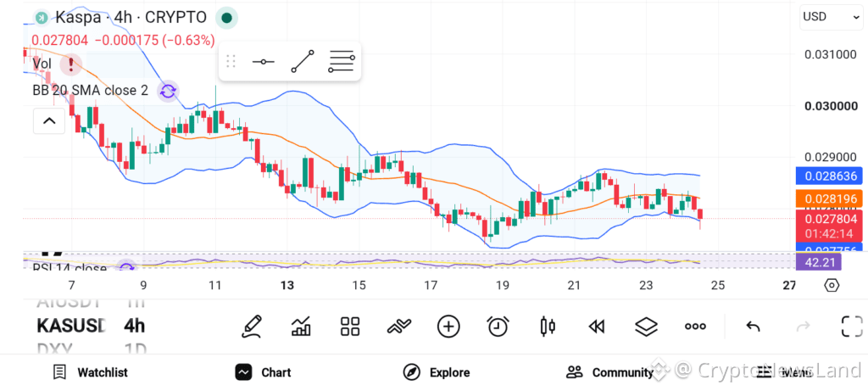Open the Menu tab
The width and height of the screenshot is (868, 391).
point(785,372)
